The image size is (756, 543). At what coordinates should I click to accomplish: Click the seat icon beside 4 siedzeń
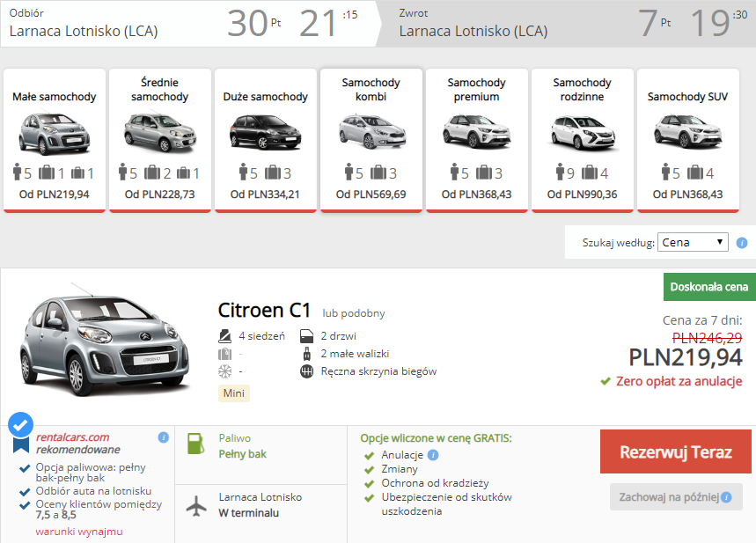point(224,335)
